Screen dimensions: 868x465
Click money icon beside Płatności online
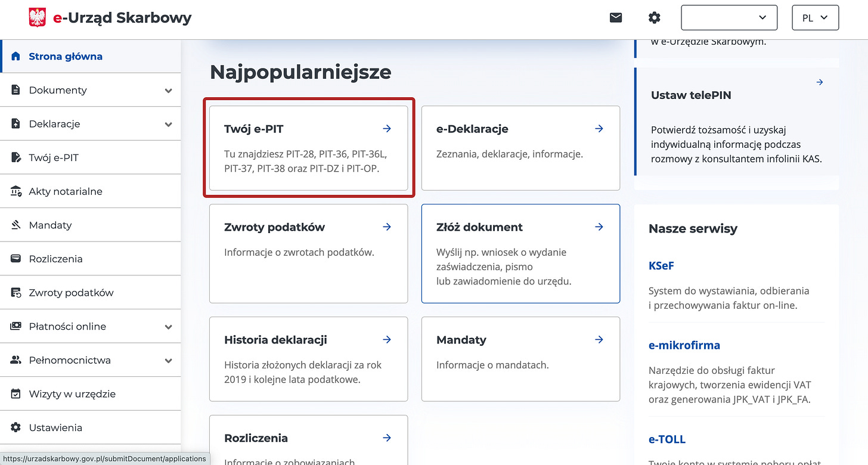pos(16,327)
